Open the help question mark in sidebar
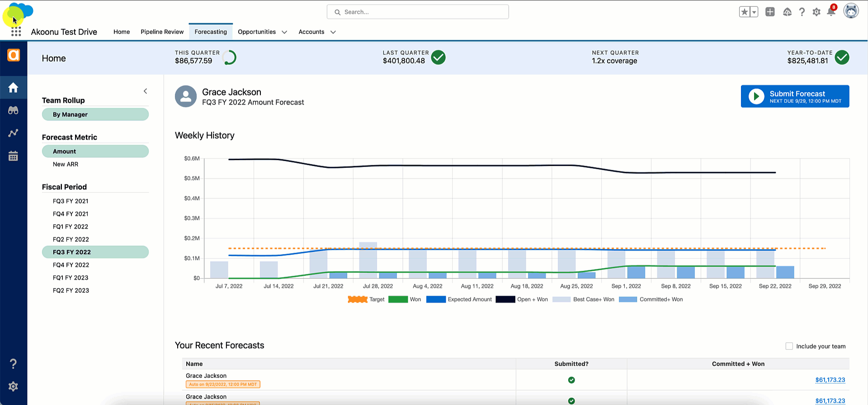Viewport: 868px width, 405px height. point(13,363)
